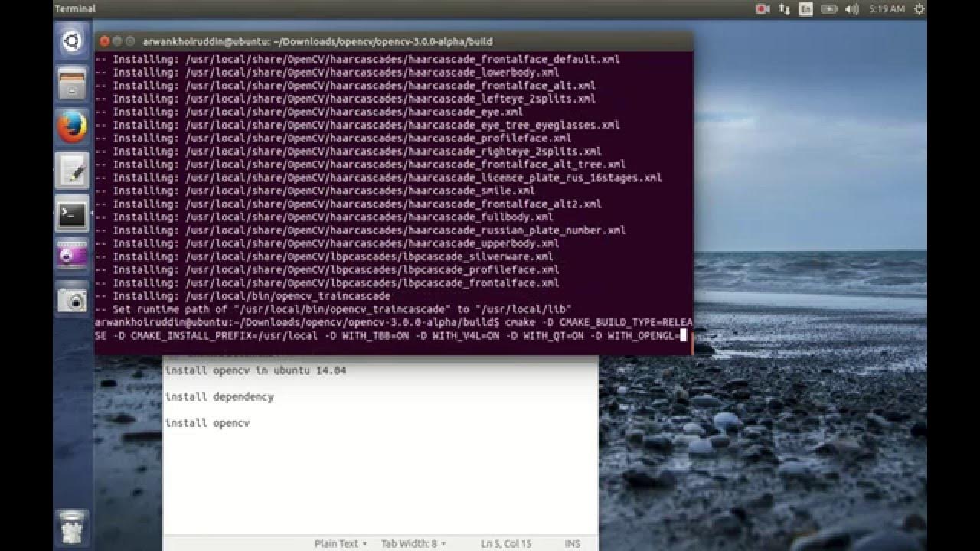The image size is (980, 551).
Task: Open the Trash at the dock bottom
Action: pos(73,527)
